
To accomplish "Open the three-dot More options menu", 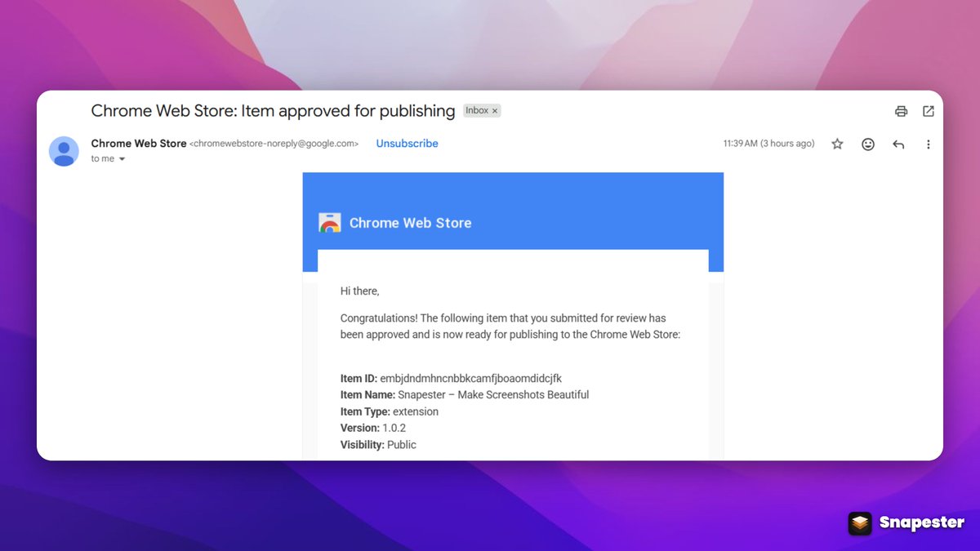I will pyautogui.click(x=928, y=144).
